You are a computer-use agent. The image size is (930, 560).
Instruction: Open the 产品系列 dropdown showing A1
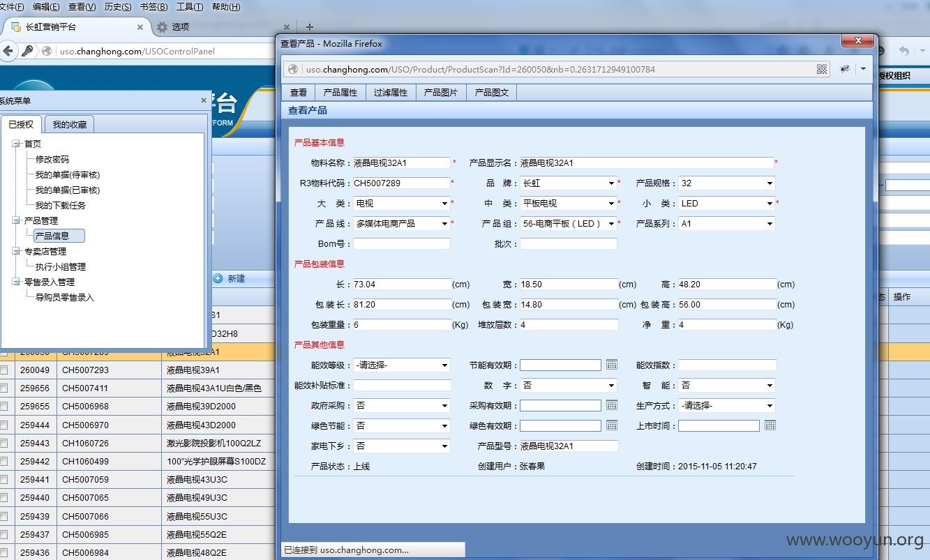(x=727, y=224)
